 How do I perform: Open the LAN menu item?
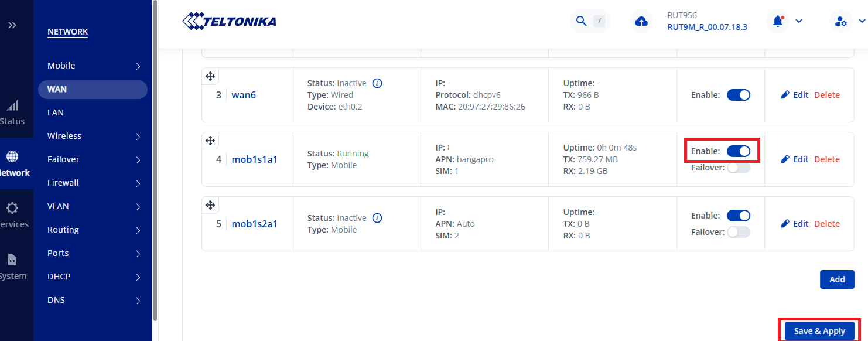point(56,112)
